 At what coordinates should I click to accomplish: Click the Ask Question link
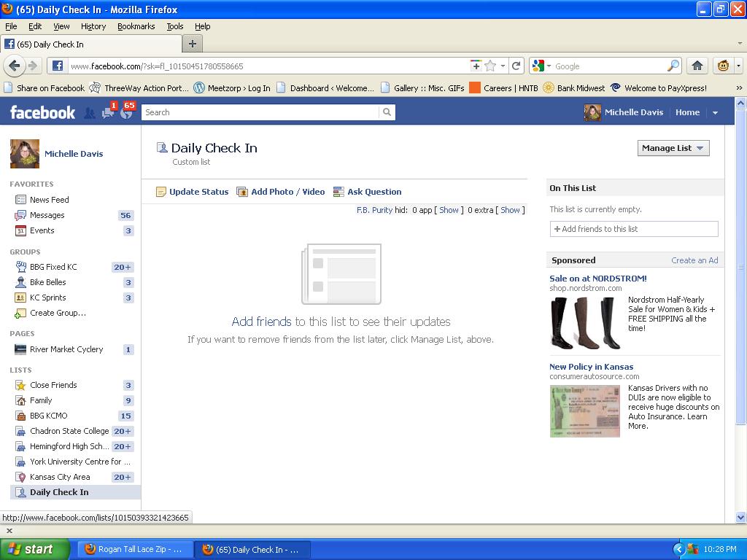point(374,192)
